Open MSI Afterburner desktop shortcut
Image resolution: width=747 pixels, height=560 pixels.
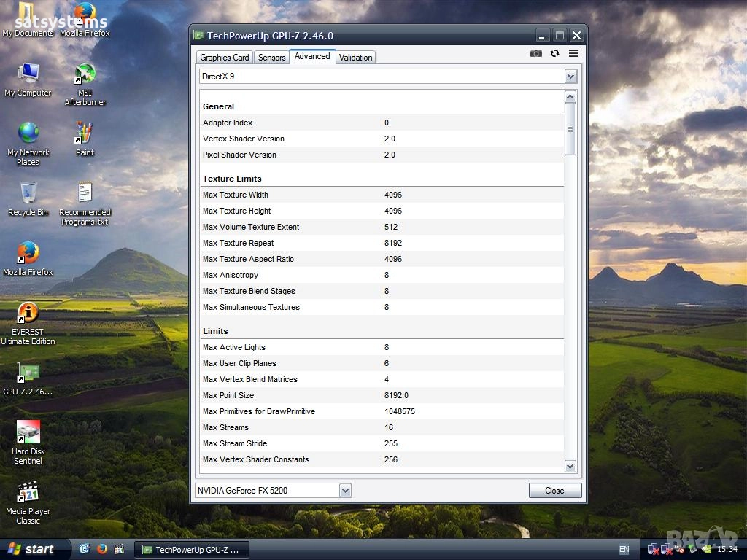pos(85,74)
